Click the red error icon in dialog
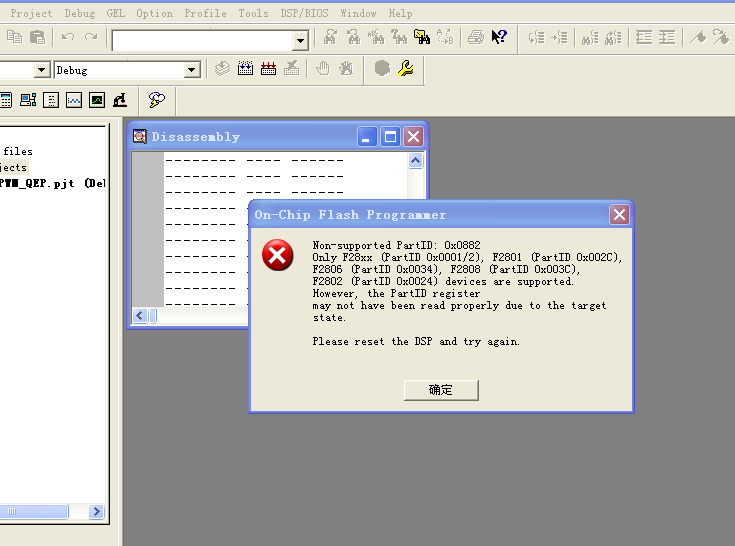Viewport: 735px width, 546px height. [278, 255]
